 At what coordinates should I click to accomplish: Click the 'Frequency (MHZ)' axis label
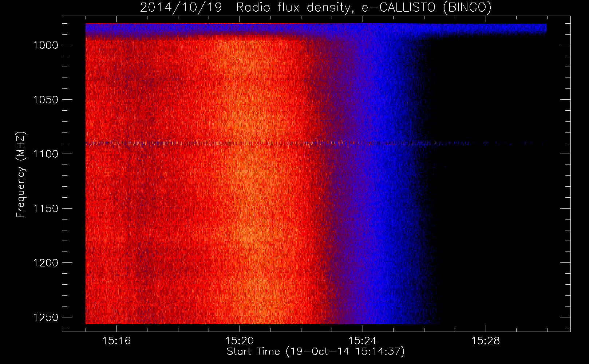click(x=21, y=175)
